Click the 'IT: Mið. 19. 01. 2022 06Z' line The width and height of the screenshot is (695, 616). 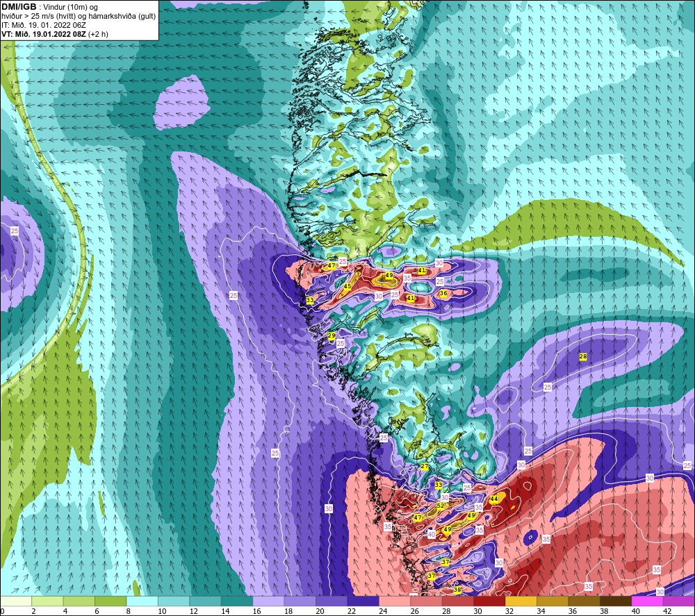43,25
